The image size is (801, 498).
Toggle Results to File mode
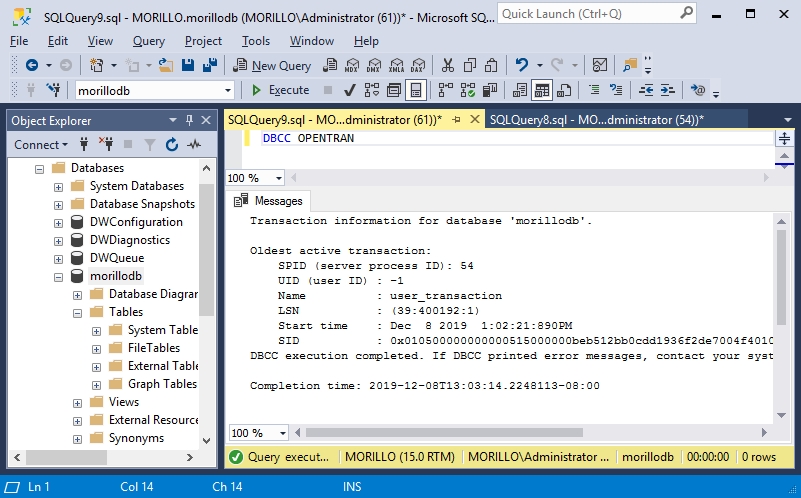pyautogui.click(x=563, y=90)
